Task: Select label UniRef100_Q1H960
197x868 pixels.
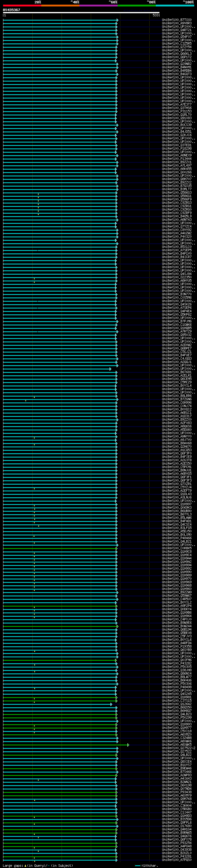Action: pyautogui.click(x=177, y=589)
